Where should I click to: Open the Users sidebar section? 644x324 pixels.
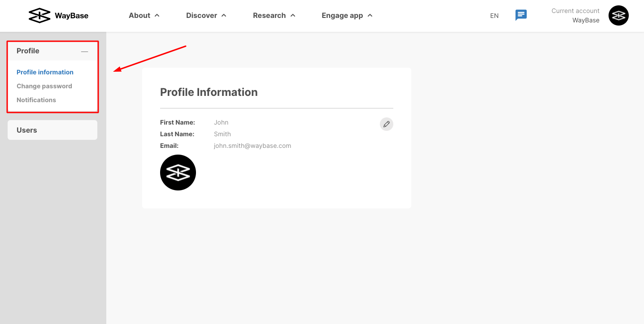pos(52,130)
